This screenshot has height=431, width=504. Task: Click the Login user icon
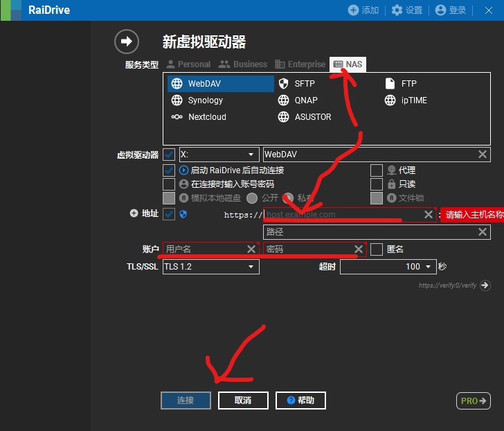pyautogui.click(x=440, y=10)
